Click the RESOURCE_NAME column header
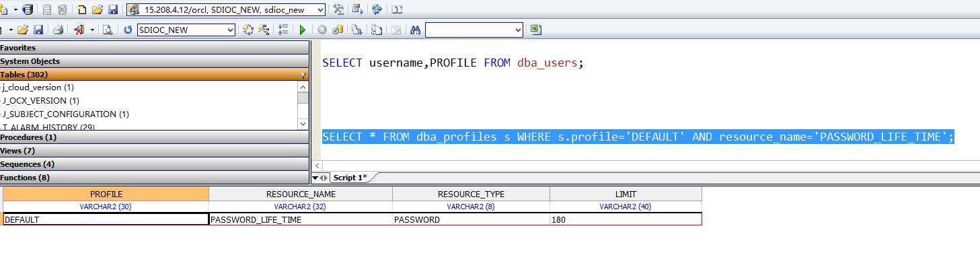The height and width of the screenshot is (253, 980). coord(301,194)
